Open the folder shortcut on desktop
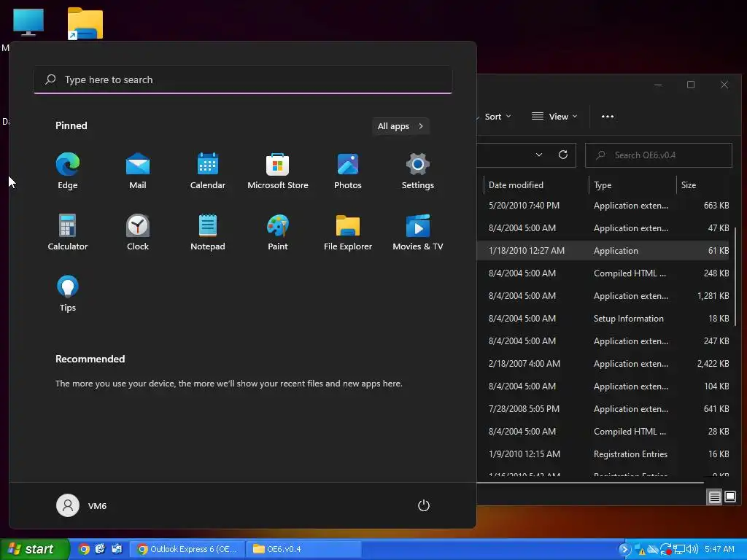The height and width of the screenshot is (560, 747). click(85, 24)
